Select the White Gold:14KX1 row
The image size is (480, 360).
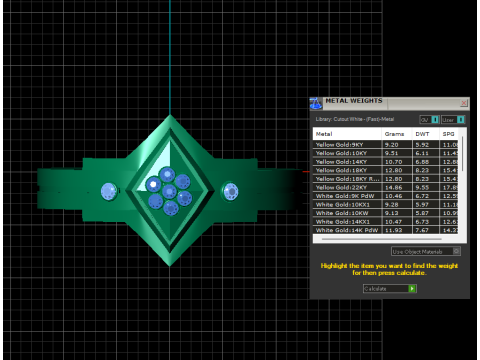386,222
